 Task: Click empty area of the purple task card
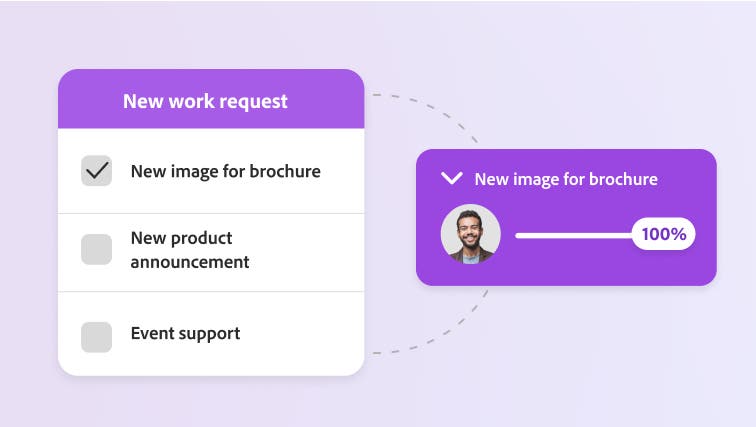(600, 268)
